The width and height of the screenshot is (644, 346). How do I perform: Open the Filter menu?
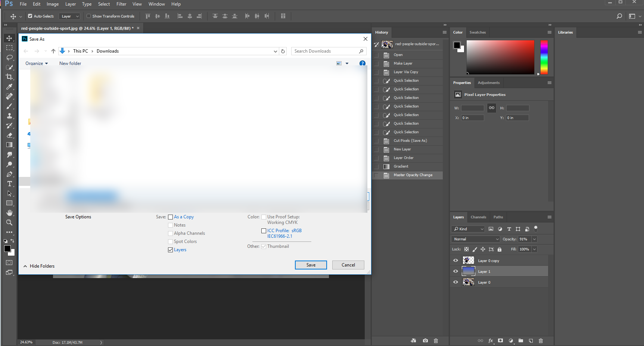pyautogui.click(x=121, y=4)
